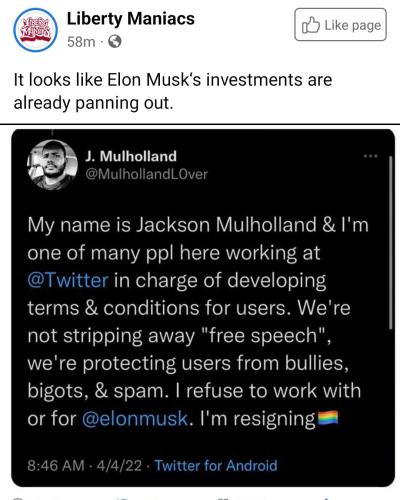
Task: Click the 8:46 AM tweet time
Action: 56,465
